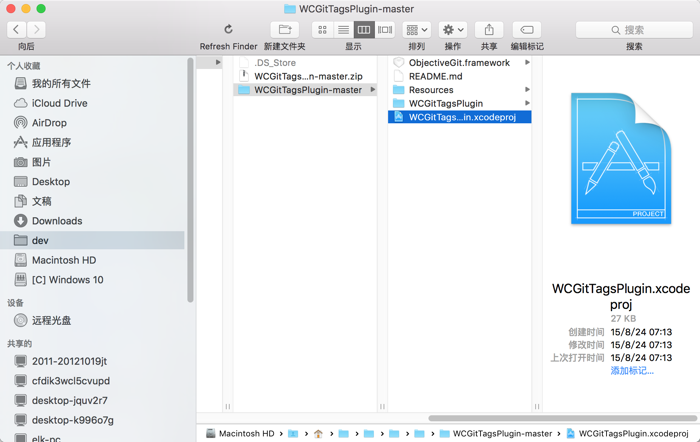Click the Share (共享) toolbar button
Viewport: 700px width, 442px height.
(489, 30)
